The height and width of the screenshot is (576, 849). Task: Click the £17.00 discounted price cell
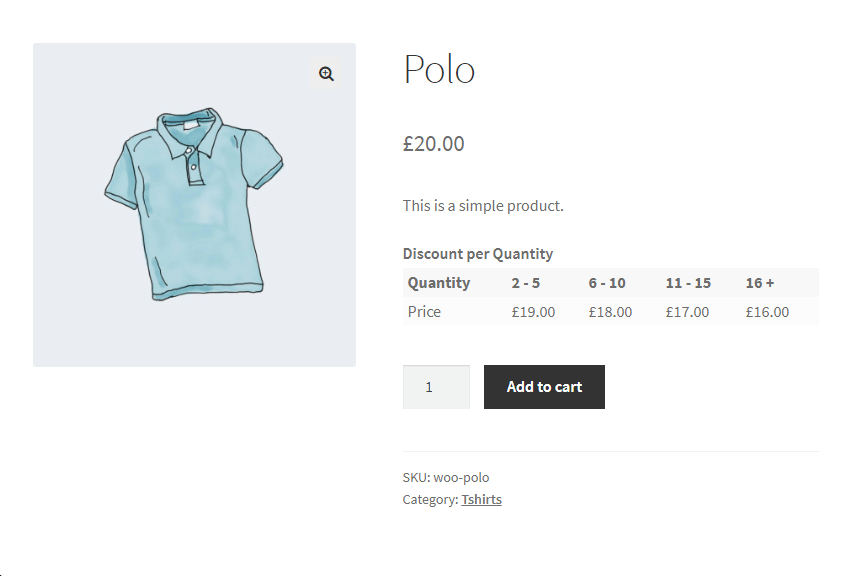point(687,312)
